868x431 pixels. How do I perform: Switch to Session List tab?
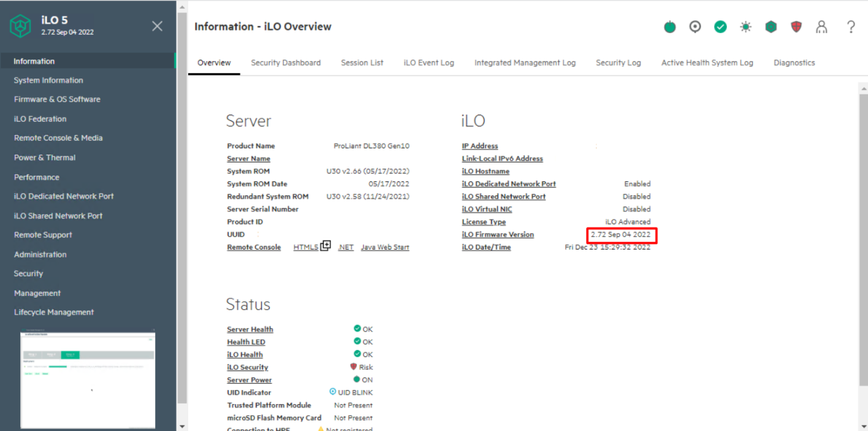click(x=362, y=63)
